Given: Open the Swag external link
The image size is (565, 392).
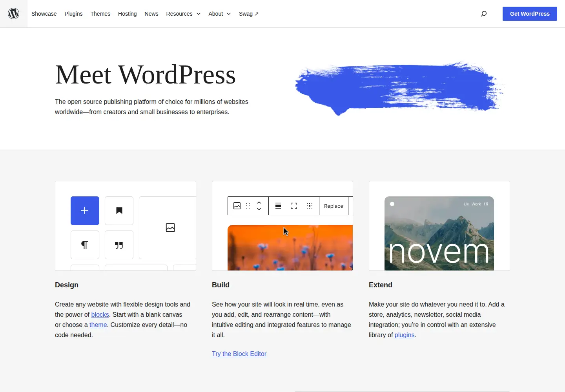Looking at the screenshot, I should tap(249, 14).
